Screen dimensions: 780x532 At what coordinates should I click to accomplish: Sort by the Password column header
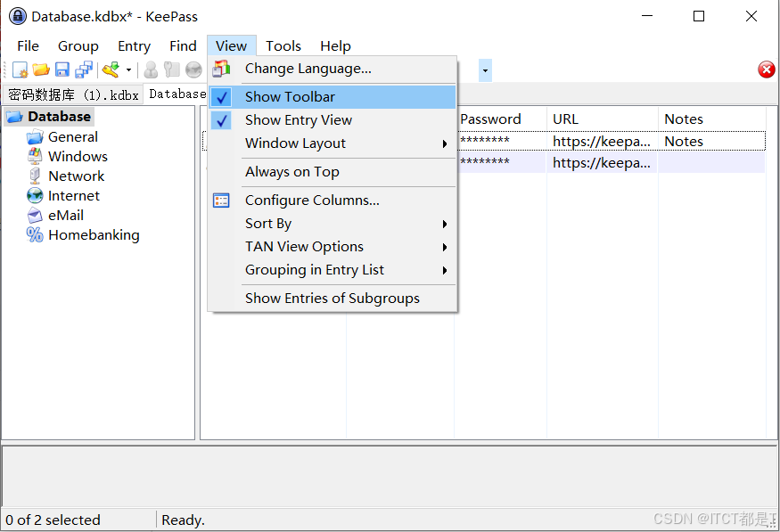pyautogui.click(x=500, y=119)
